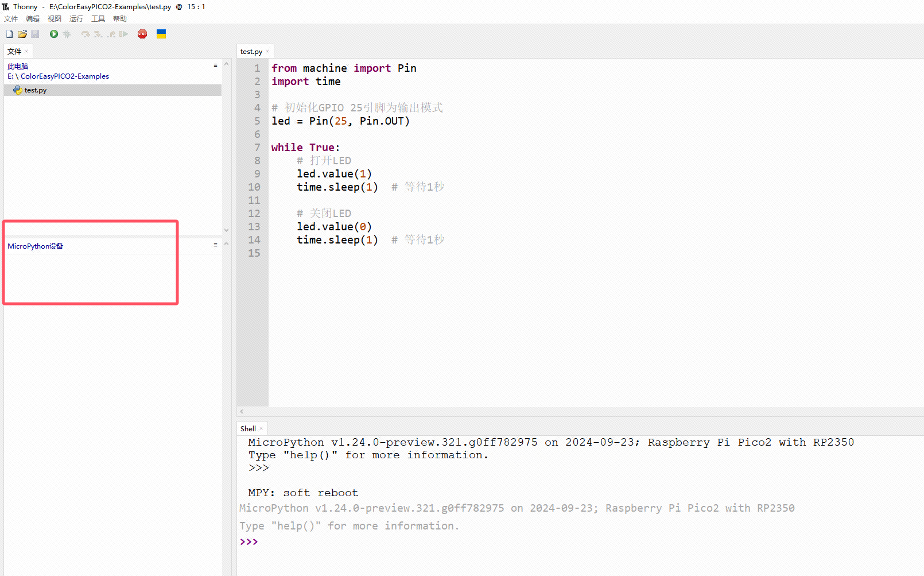
Task: Run current script with the green play button
Action: [x=54, y=34]
